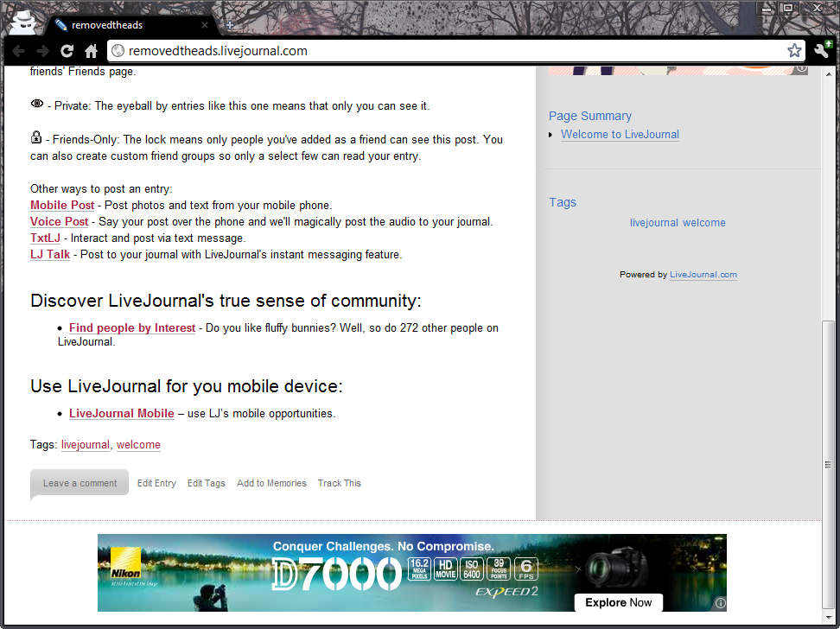This screenshot has width=840, height=629.
Task: Follow the TxtLJ link
Action: click(x=45, y=238)
